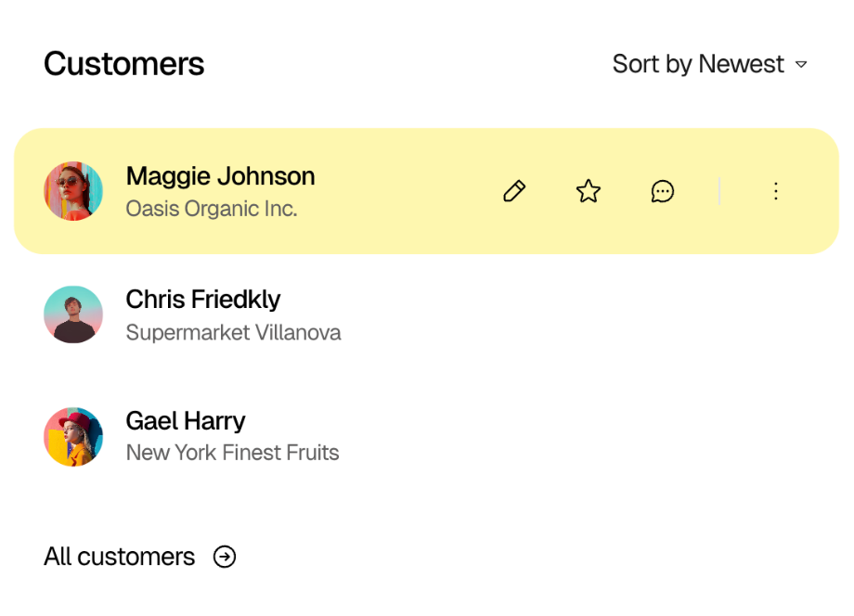
Task: Click Chris Friedkly's profile avatar
Action: (x=73, y=314)
